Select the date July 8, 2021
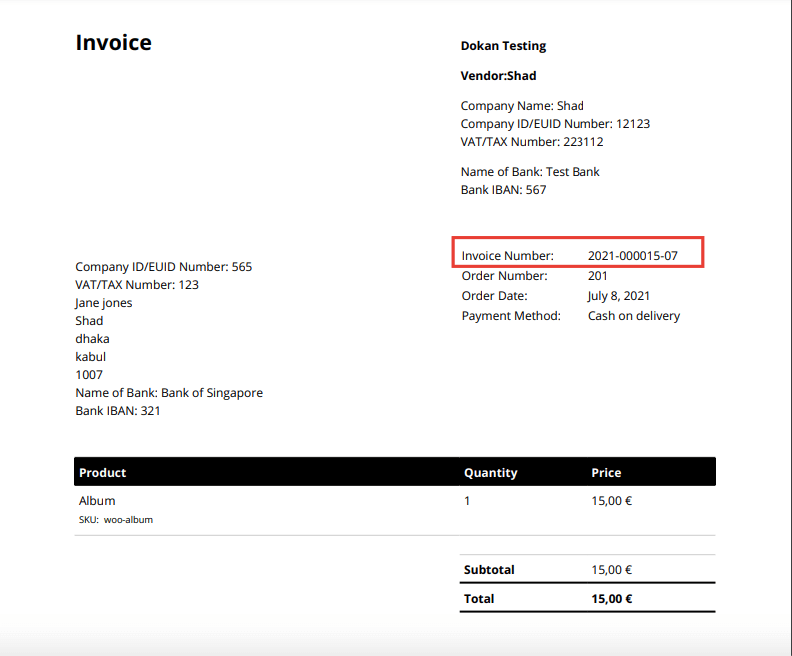Screen dimensions: 792x656 point(619,296)
